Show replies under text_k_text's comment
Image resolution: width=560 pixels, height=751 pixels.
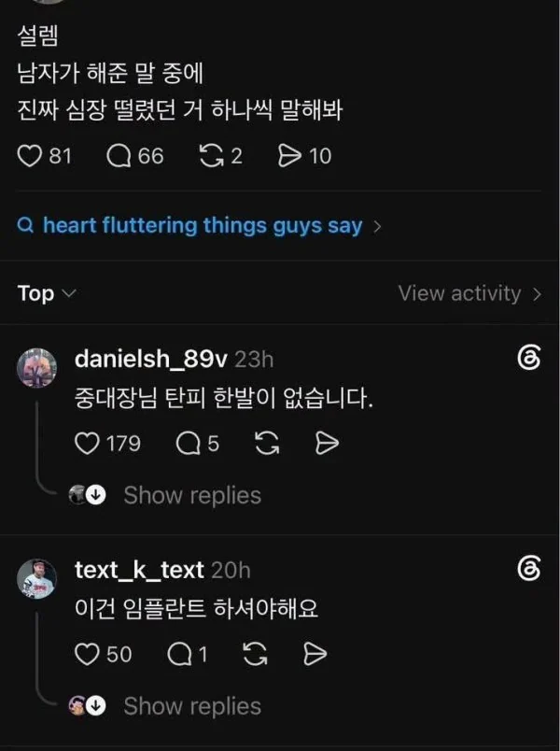pyautogui.click(x=192, y=706)
